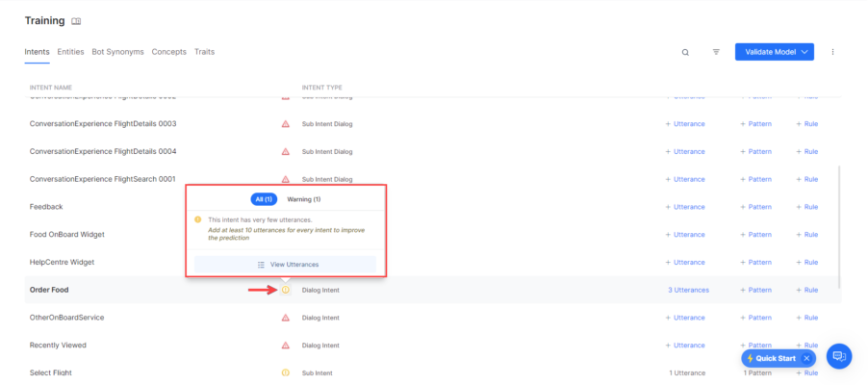This screenshot has width=868, height=385.
Task: Open the chat bubble help button
Action: point(838,356)
